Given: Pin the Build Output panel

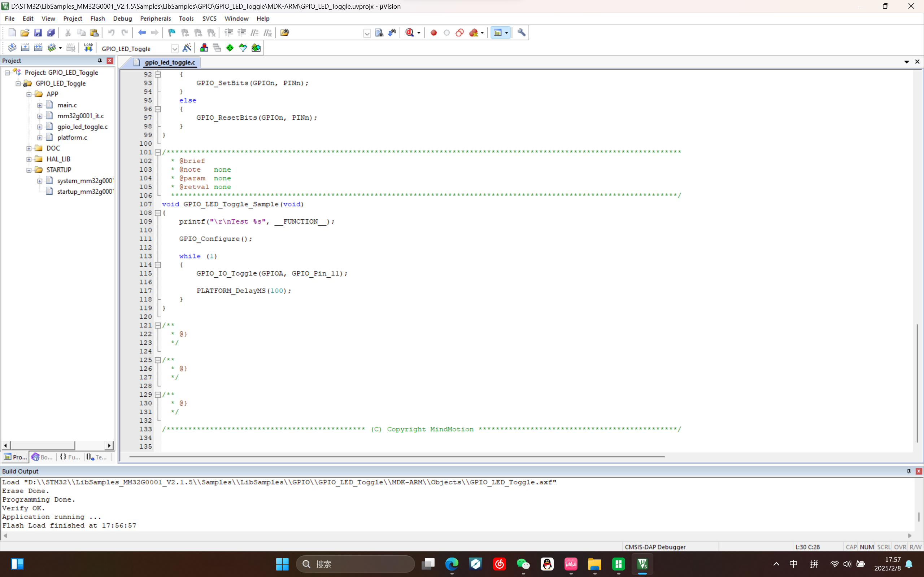Looking at the screenshot, I should (908, 471).
